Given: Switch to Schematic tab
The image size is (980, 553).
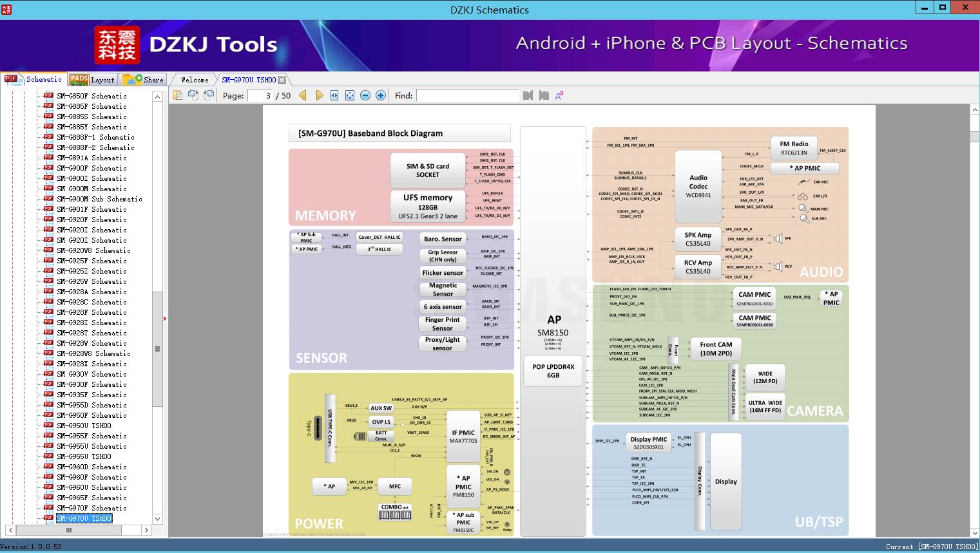Looking at the screenshot, I should tap(34, 80).
